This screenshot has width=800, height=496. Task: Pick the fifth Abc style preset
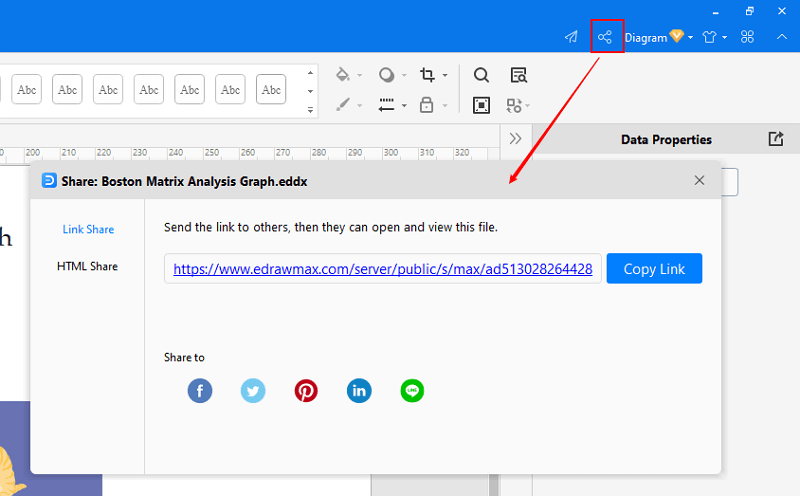190,89
